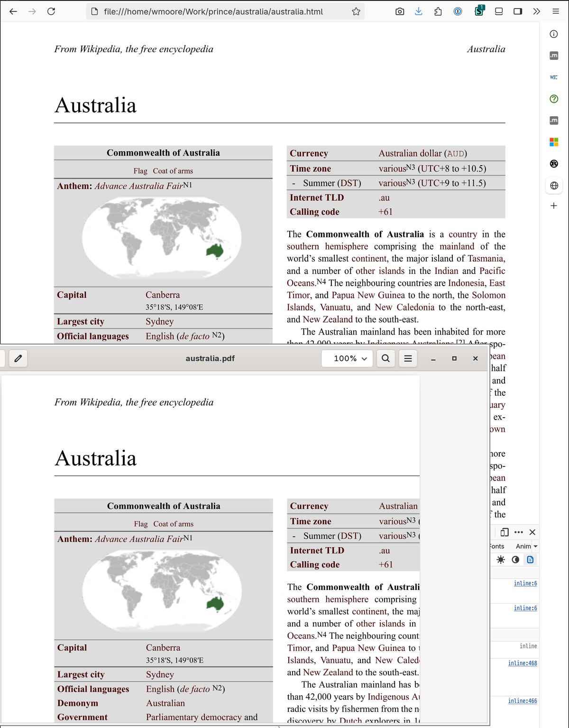Open devtools three-dot options menu
The width and height of the screenshot is (569, 728).
coord(519,532)
